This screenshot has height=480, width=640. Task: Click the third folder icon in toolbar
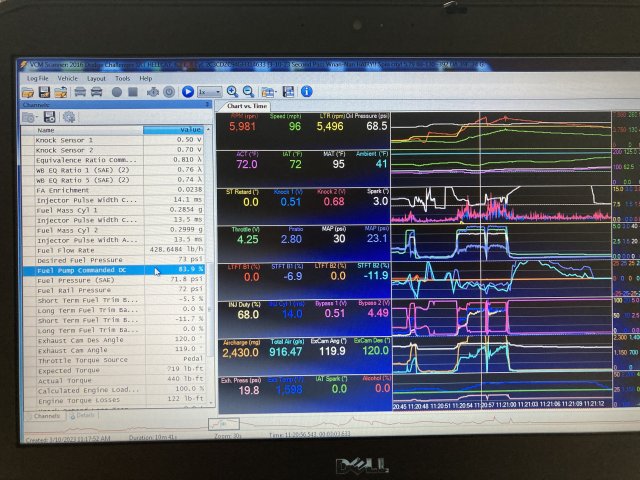tap(61, 92)
